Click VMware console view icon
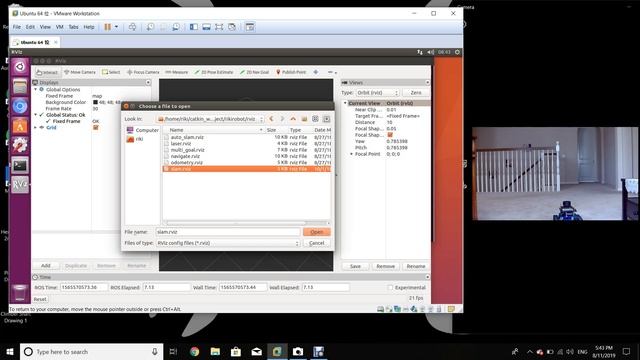The height and width of the screenshot is (360, 640). [250, 27]
